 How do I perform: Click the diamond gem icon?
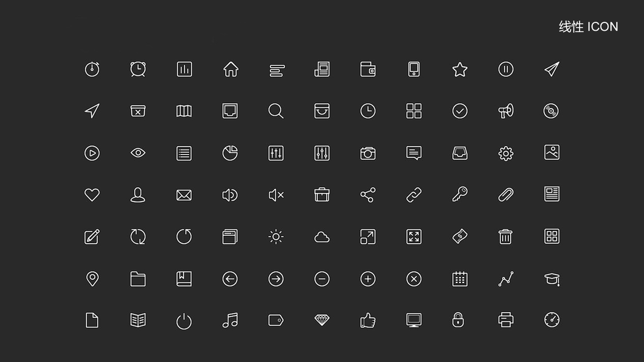(x=322, y=320)
